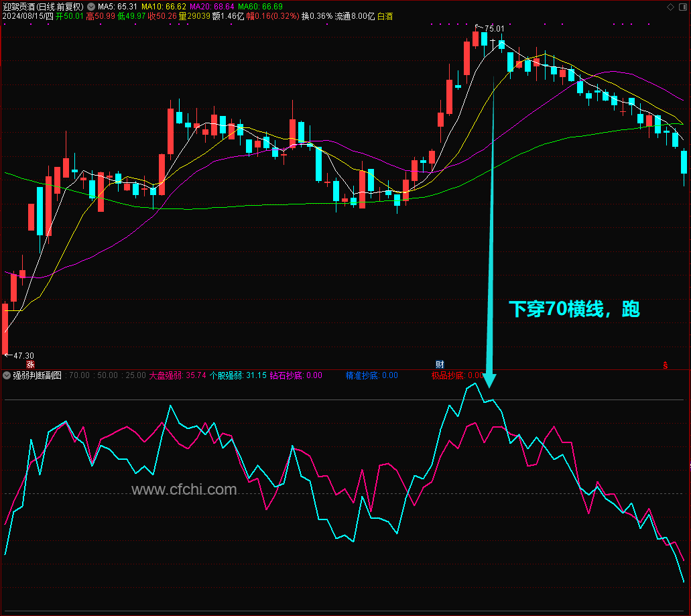Click the 强弱判断副图 indicator name

click(x=37, y=375)
